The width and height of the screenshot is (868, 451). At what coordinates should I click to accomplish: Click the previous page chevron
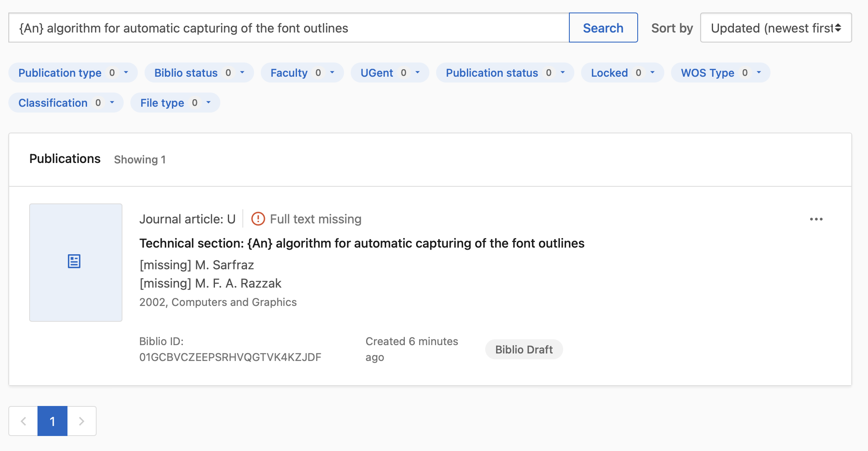pos(24,421)
